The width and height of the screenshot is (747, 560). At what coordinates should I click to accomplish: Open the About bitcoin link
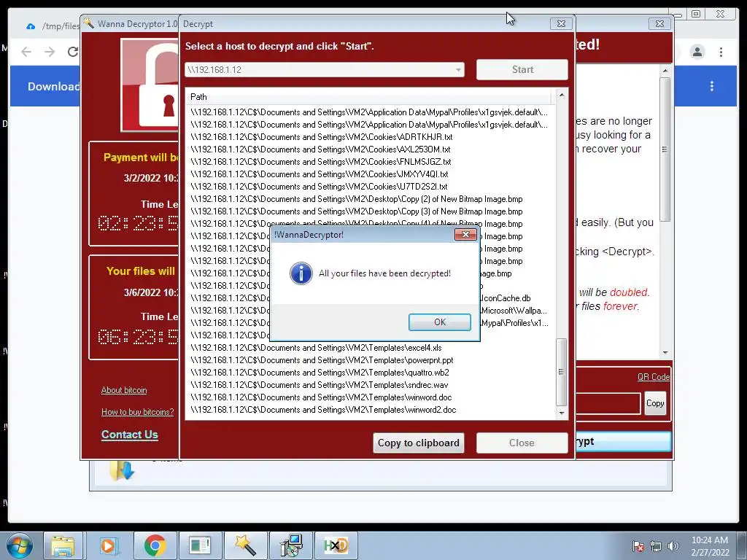tap(124, 390)
